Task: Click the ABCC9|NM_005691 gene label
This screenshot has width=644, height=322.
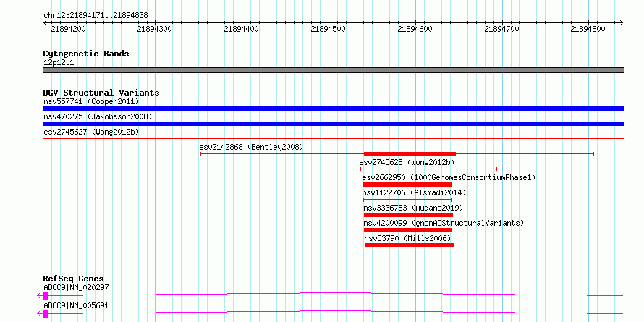Action: [x=76, y=306]
